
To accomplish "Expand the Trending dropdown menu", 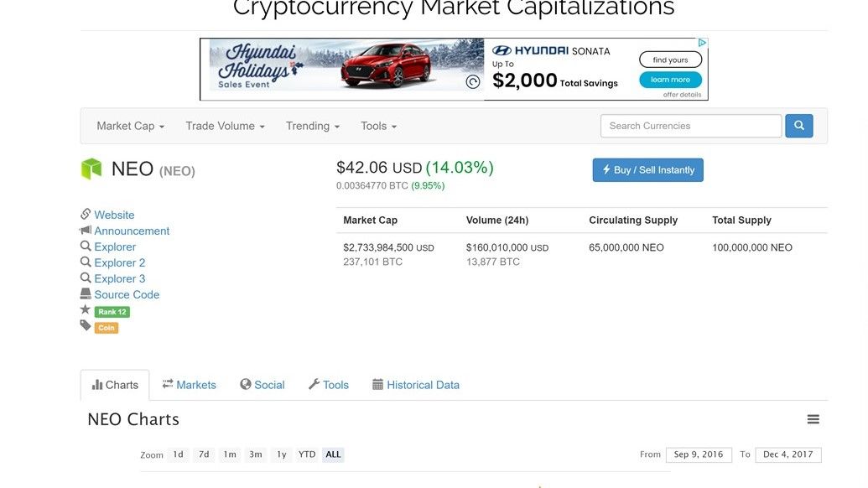I will pyautogui.click(x=312, y=126).
